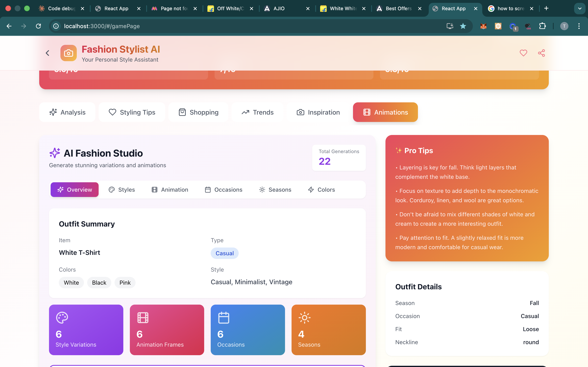Click install app icon in address bar
The width and height of the screenshot is (588, 367).
pyautogui.click(x=450, y=26)
